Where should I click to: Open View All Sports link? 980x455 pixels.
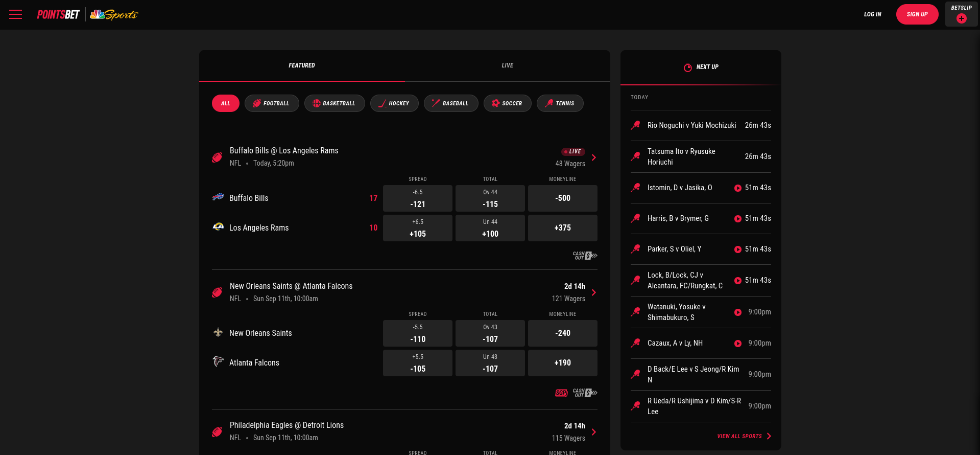[x=744, y=436]
